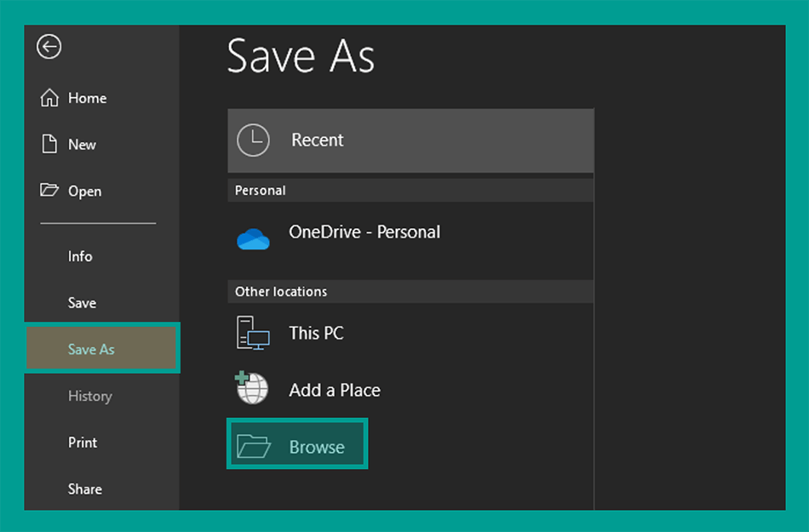Click the Open folder icon in sidebar
The width and height of the screenshot is (809, 532).
(x=49, y=190)
